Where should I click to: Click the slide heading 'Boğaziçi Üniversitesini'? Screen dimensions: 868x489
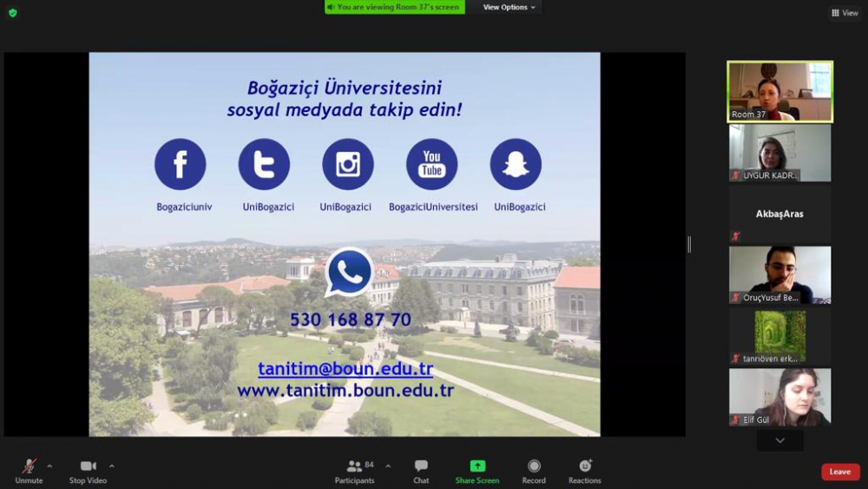345,88
